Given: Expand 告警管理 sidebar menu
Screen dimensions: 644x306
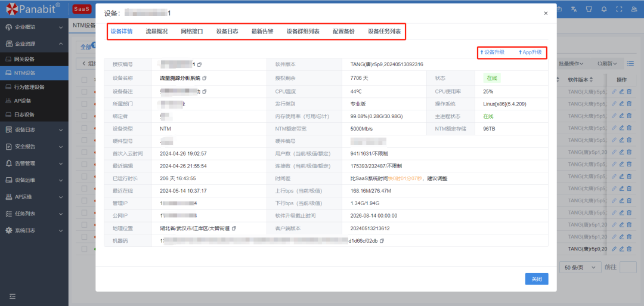Looking at the screenshot, I should [x=33, y=163].
